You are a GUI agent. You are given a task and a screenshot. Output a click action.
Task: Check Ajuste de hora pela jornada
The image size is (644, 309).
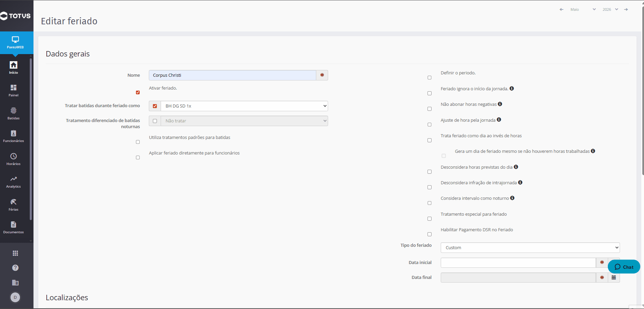coord(430,124)
